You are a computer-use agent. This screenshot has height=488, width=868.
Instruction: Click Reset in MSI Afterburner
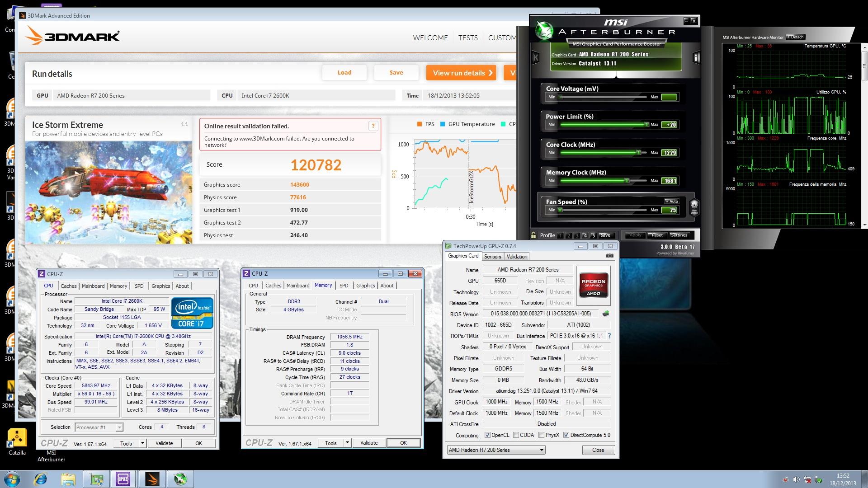pos(657,235)
